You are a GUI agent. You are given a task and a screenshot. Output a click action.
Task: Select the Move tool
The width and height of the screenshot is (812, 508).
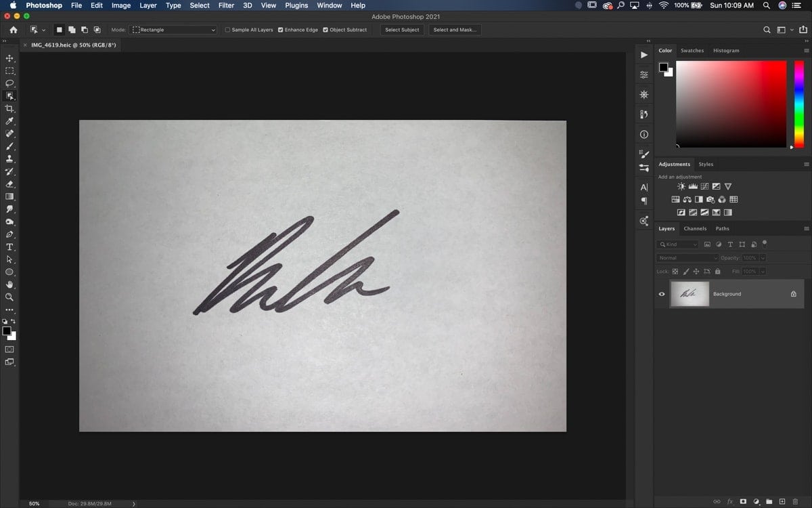click(9, 58)
